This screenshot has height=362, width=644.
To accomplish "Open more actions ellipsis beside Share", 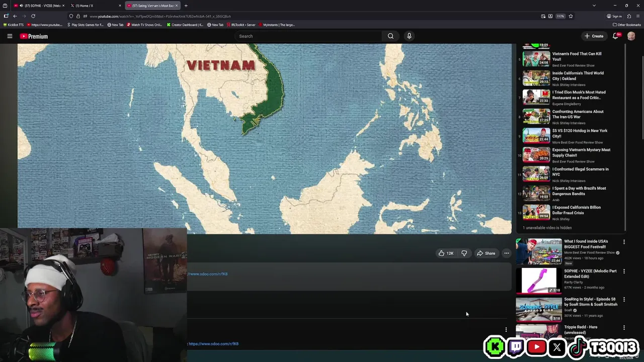I will coord(507,253).
